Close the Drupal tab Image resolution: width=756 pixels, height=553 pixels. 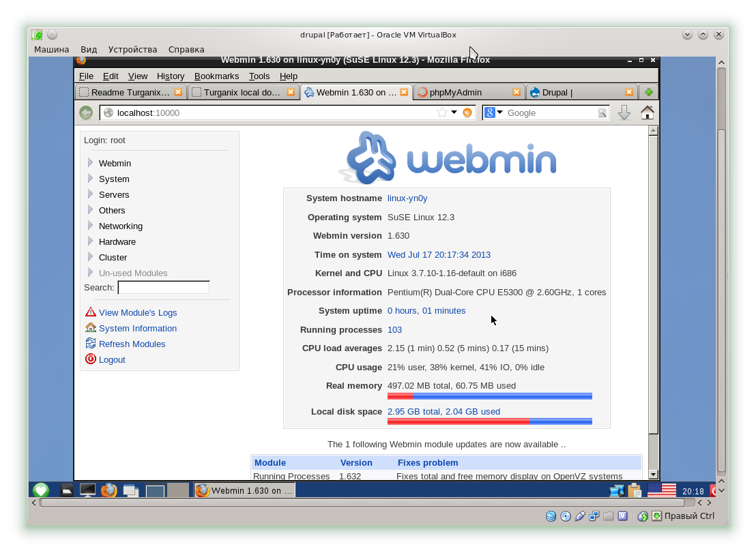pos(628,92)
